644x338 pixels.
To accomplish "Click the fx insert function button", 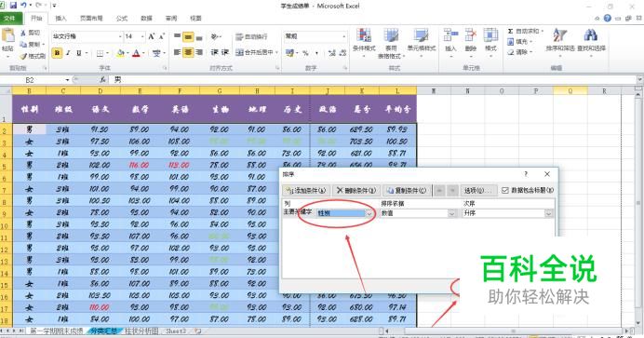I will click(102, 80).
